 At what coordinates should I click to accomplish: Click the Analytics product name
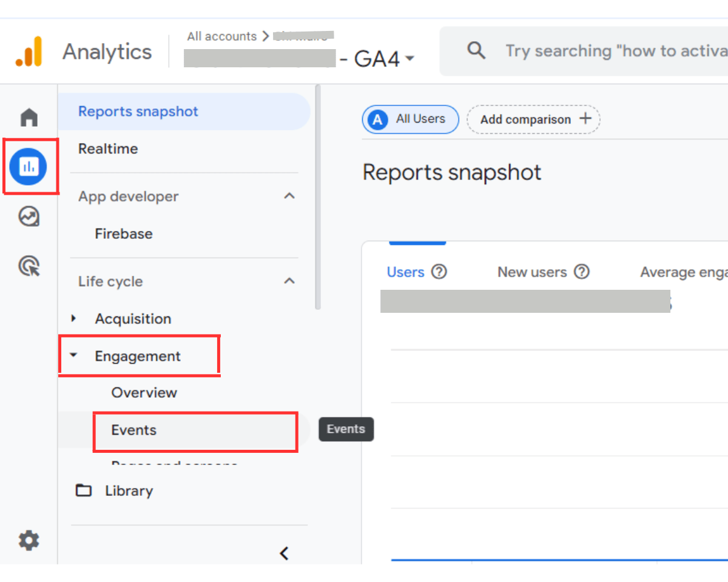(107, 52)
